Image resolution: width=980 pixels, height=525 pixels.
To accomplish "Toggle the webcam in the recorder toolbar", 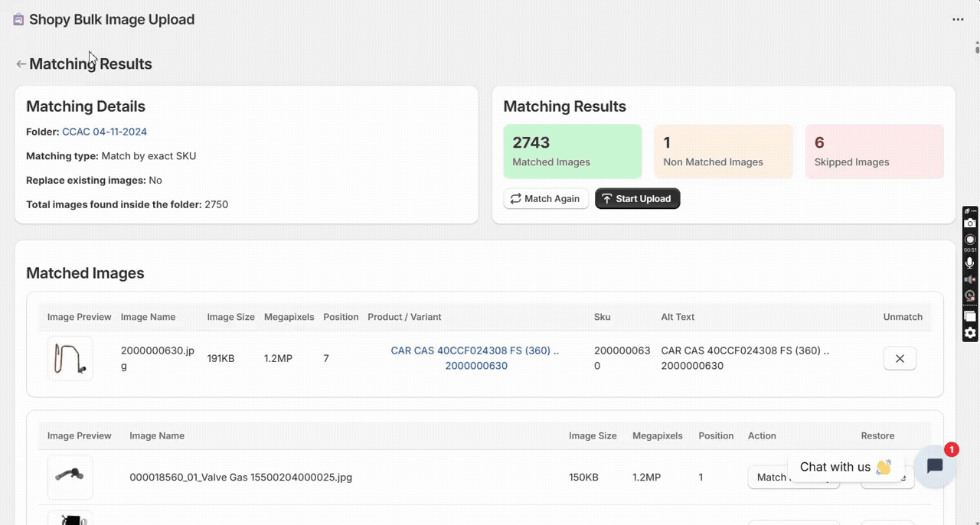I will [970, 295].
